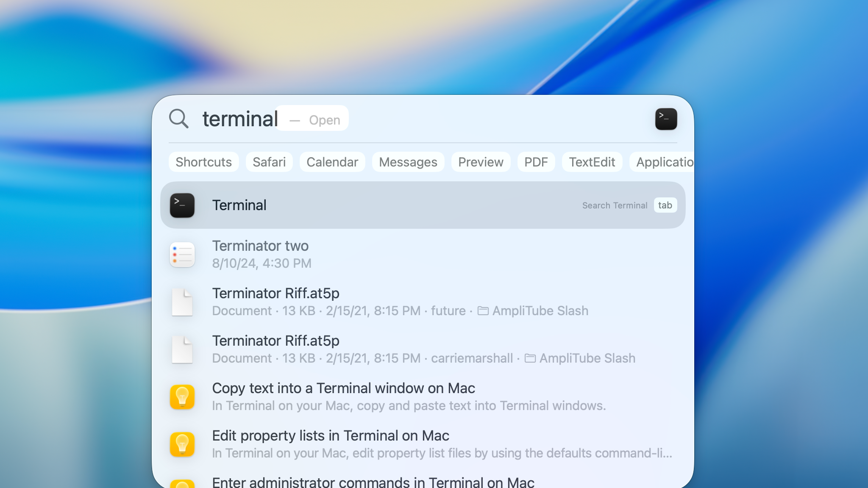
Task: Filter results by Messages
Action: (x=408, y=161)
